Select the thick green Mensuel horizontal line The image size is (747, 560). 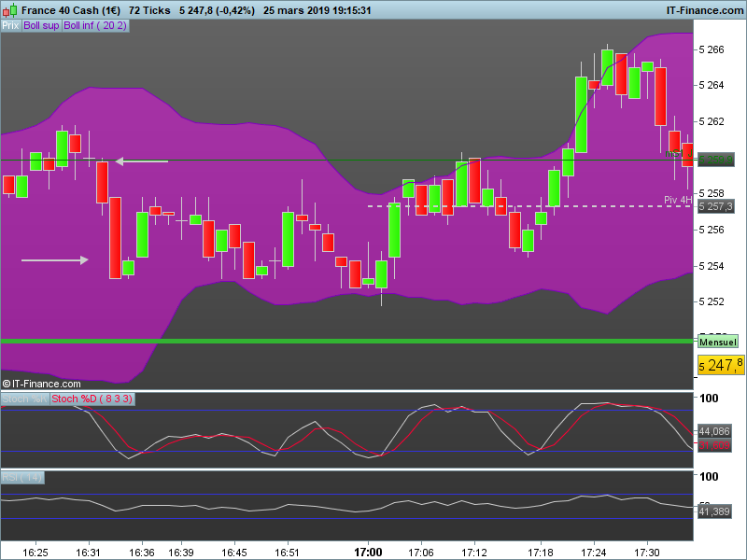point(346,341)
